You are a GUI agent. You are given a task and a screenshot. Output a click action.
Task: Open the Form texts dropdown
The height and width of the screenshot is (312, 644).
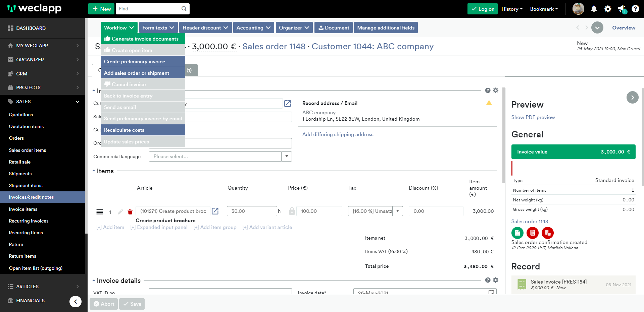coord(158,27)
